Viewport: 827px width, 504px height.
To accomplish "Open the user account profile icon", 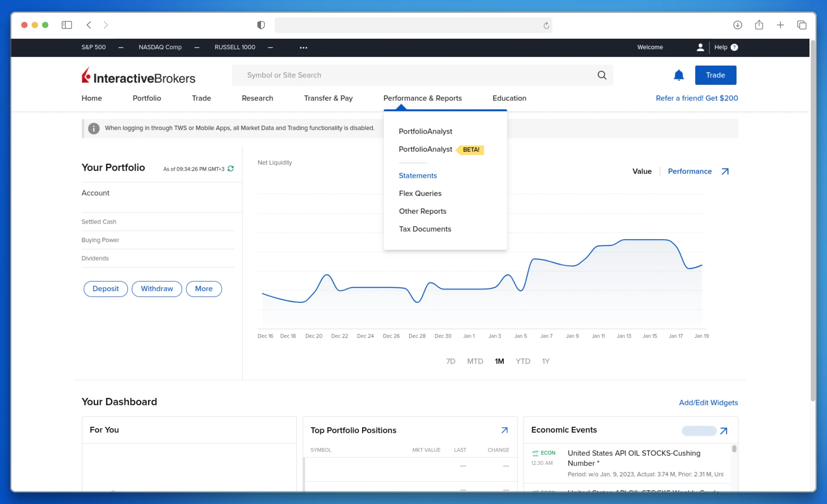I will tap(700, 47).
